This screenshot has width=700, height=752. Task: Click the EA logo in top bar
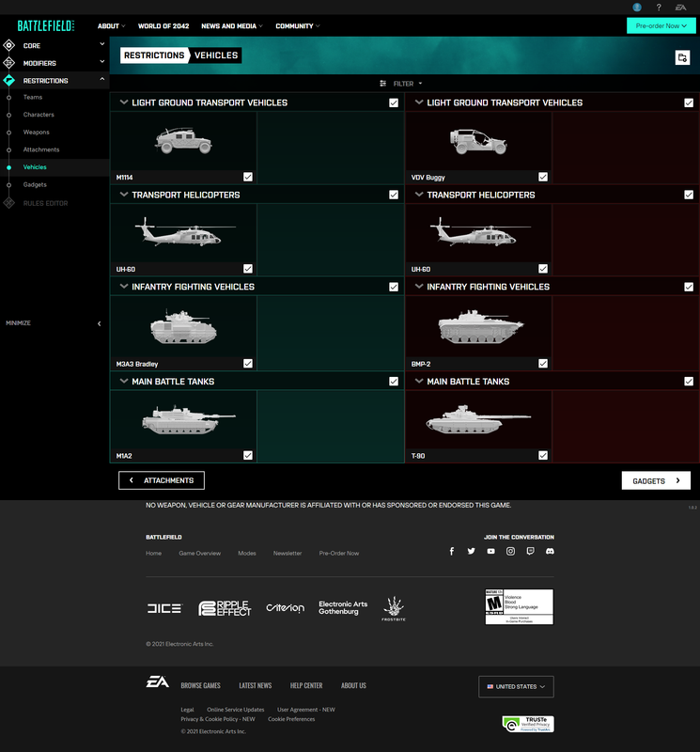pyautogui.click(x=681, y=8)
